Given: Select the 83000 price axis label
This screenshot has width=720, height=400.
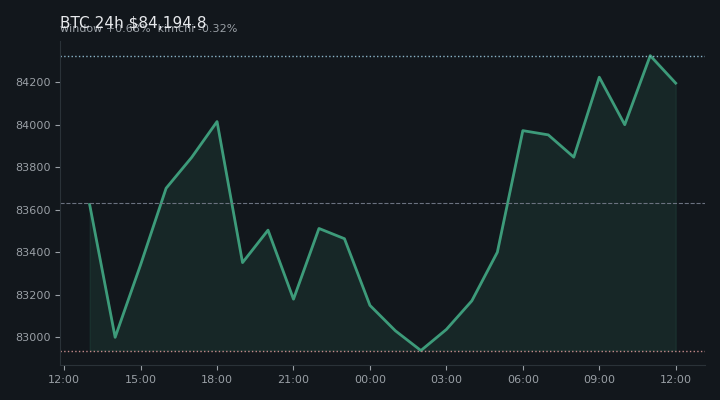Looking at the screenshot, I should pos(33,338).
